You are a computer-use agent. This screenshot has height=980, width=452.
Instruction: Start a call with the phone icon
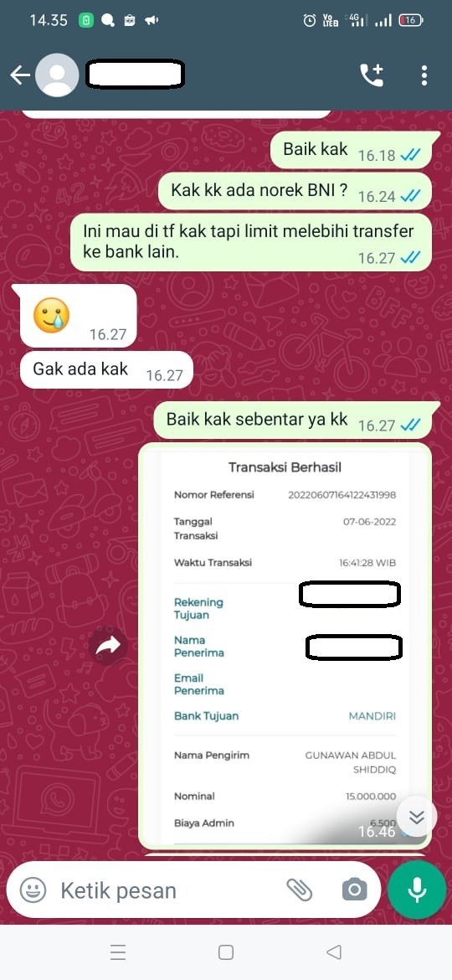[x=372, y=75]
